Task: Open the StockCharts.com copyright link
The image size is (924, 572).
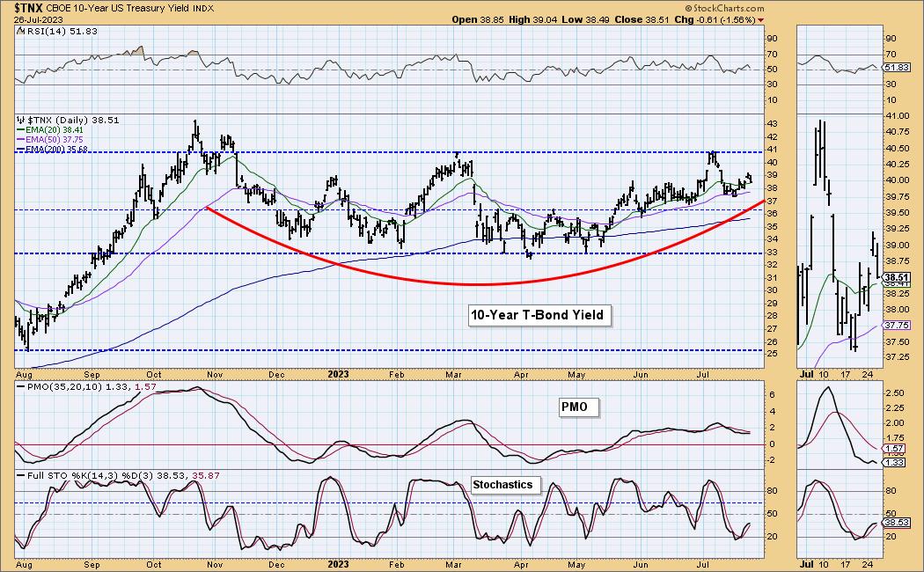Action: coord(724,8)
